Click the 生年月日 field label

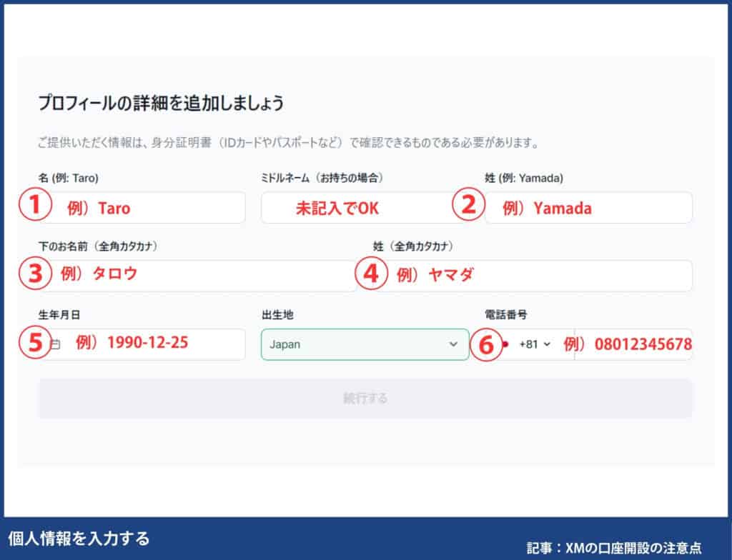(x=59, y=315)
